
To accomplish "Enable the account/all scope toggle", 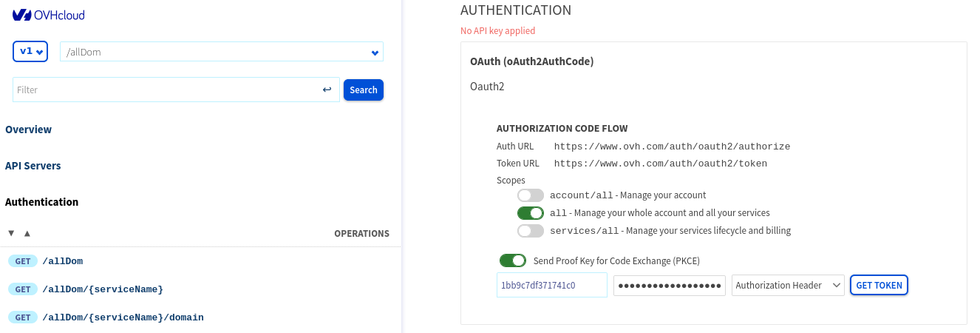I will (531, 195).
